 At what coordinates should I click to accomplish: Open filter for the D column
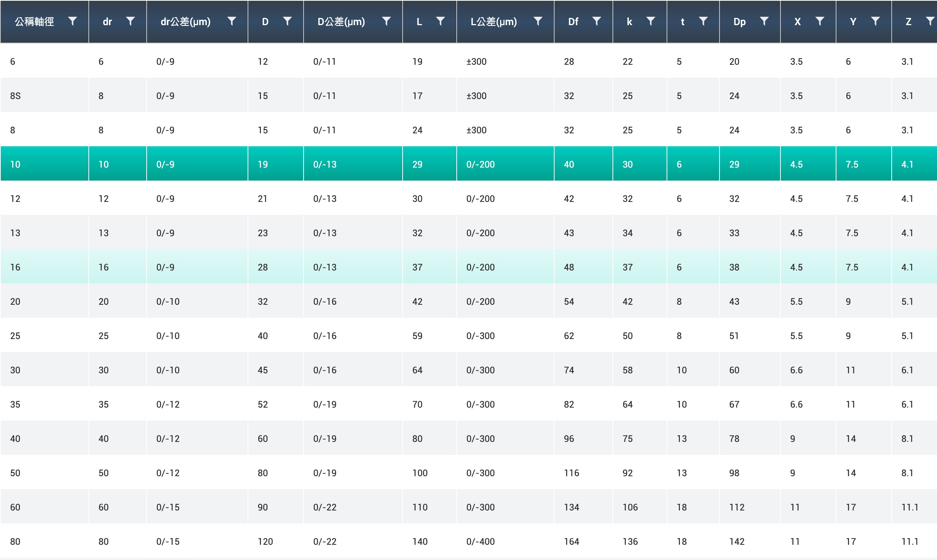pyautogui.click(x=287, y=21)
